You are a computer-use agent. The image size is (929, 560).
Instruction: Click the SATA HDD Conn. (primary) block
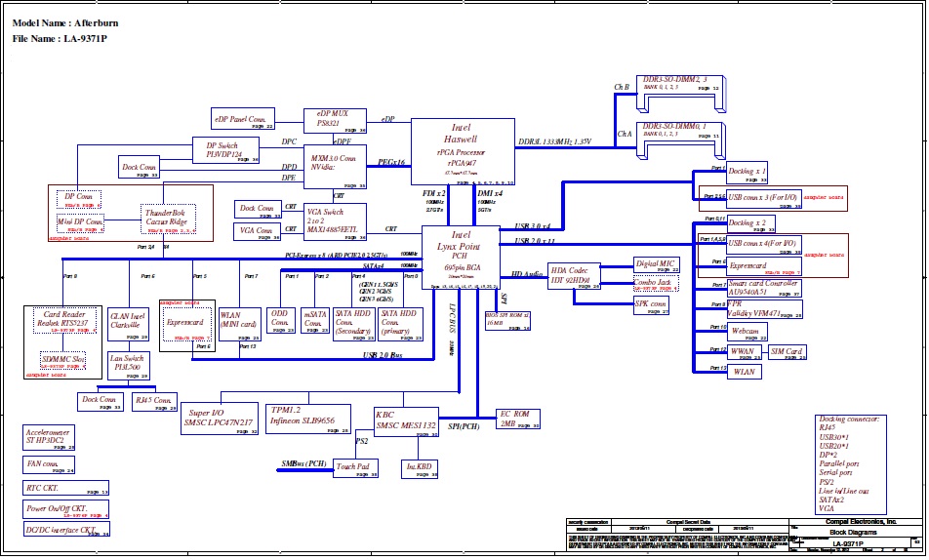[x=400, y=325]
